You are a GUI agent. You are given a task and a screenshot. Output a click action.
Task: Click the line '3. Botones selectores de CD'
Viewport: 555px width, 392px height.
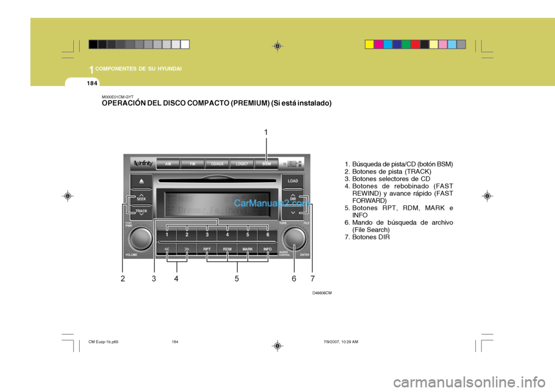(x=387, y=179)
